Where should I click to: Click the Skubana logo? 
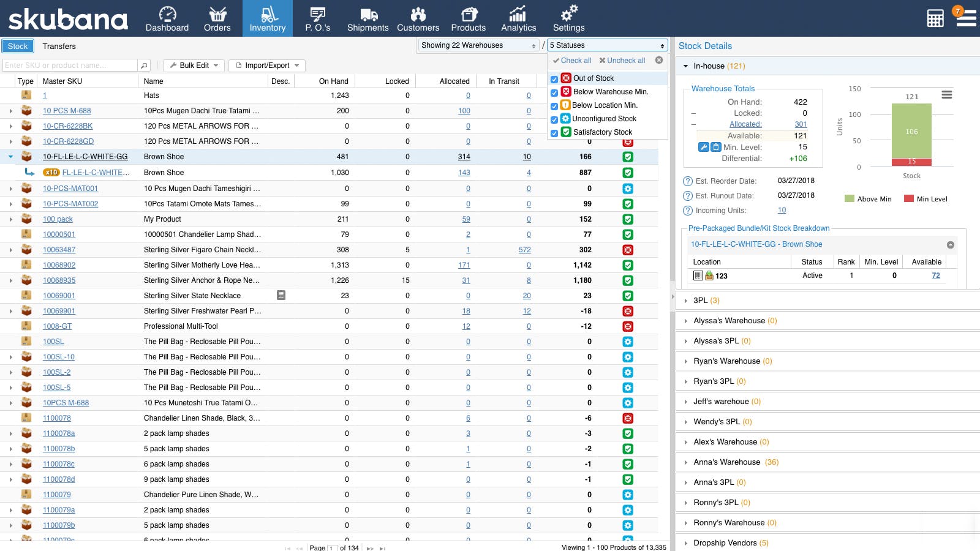(x=68, y=19)
